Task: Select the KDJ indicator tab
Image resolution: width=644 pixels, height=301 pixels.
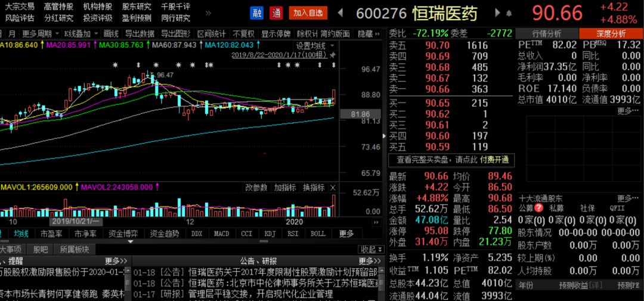Action: tap(270, 234)
